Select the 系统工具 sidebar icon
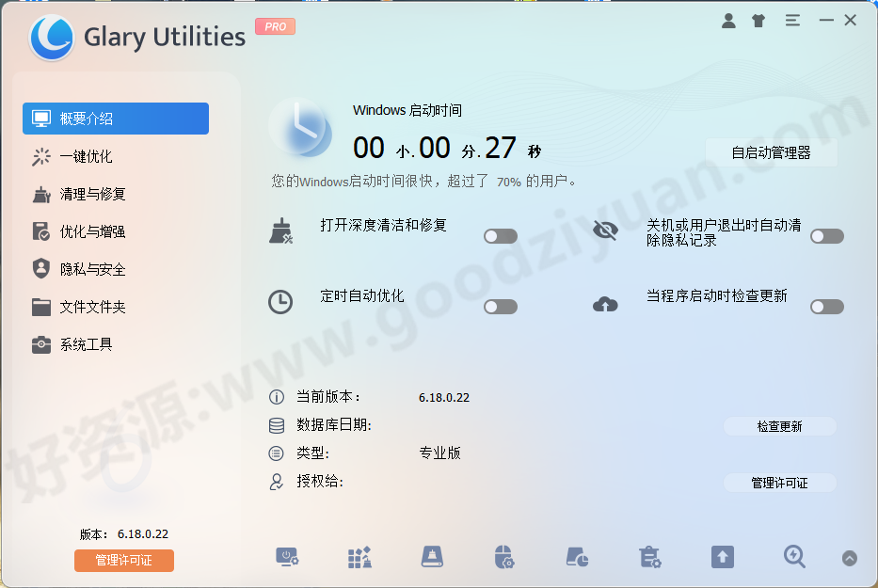 point(41,344)
